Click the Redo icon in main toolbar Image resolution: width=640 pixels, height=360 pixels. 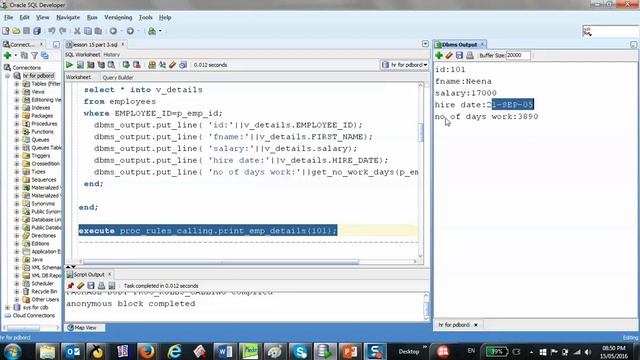point(62,31)
